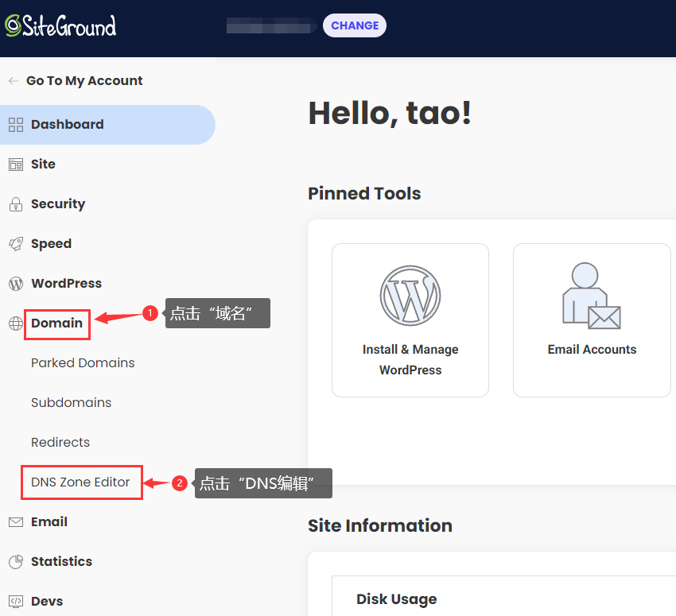Screen dimensions: 676x616
Task: Click the Site layout icon
Action: click(16, 165)
